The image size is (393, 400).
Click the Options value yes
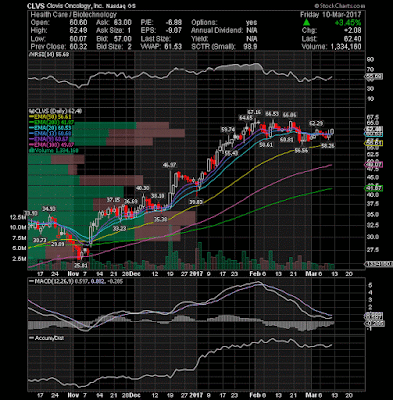251,23
